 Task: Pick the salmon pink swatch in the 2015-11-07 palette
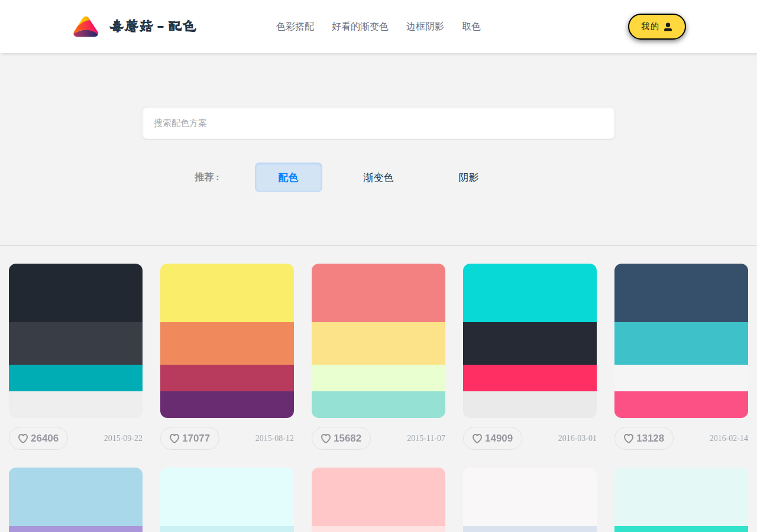click(378, 293)
